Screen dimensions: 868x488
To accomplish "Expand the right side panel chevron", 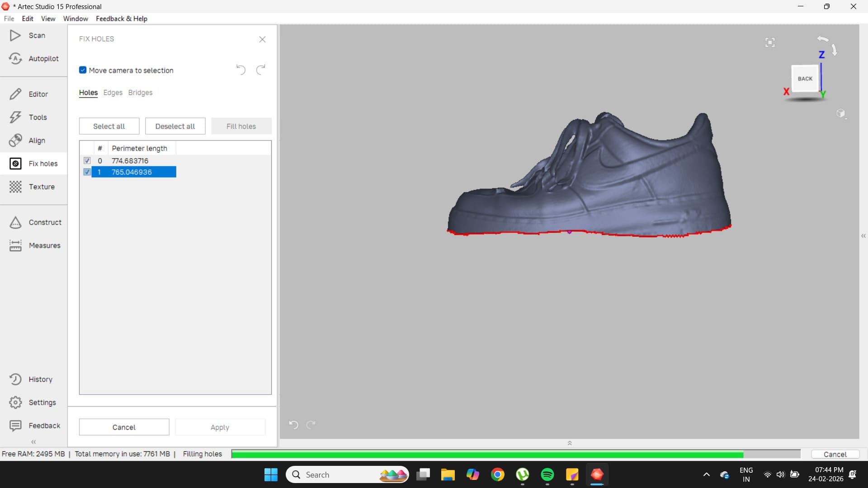I will point(863,236).
